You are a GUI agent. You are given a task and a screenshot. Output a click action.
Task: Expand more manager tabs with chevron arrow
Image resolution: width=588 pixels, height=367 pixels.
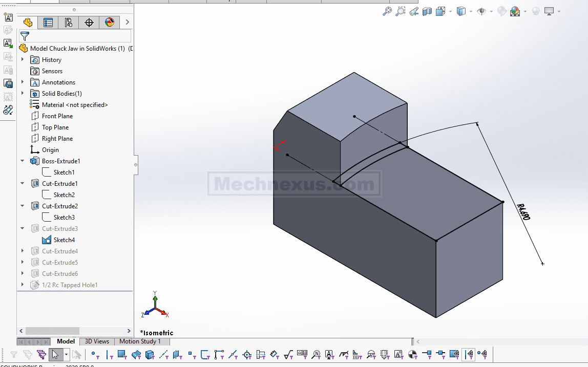click(x=128, y=22)
